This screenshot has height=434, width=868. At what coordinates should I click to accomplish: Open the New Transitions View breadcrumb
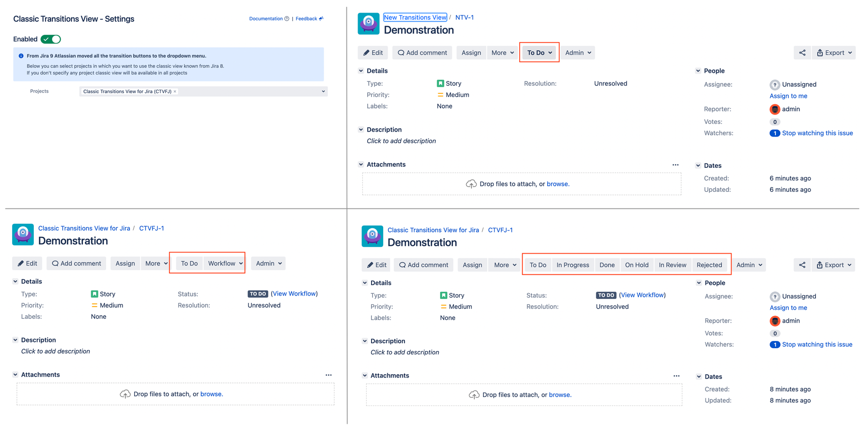point(415,17)
